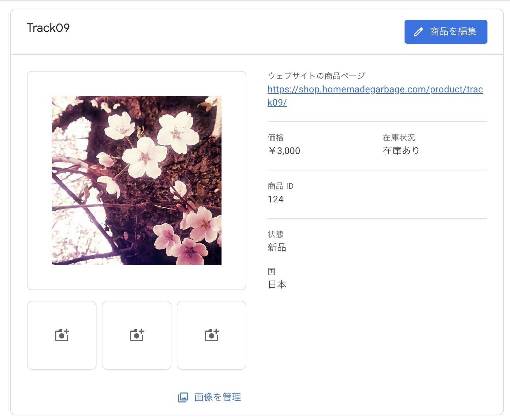
Task: Click the rightmost camera-plus add image icon
Action: tap(211, 335)
